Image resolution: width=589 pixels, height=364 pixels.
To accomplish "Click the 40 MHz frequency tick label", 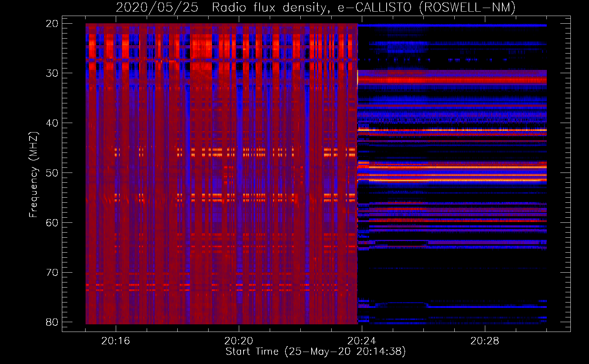I will click(x=52, y=123).
